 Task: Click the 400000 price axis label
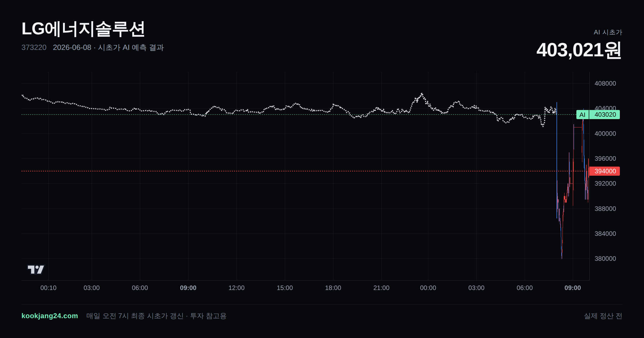click(605, 134)
